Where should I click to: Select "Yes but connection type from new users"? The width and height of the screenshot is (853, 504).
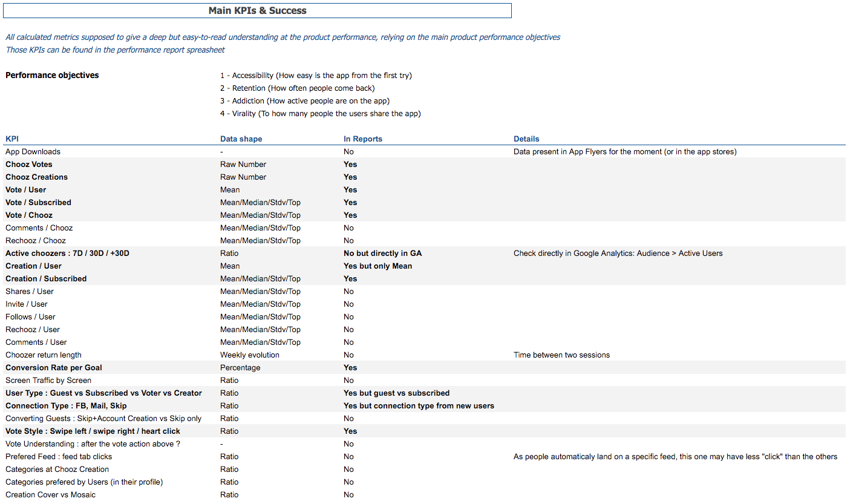[x=419, y=406]
